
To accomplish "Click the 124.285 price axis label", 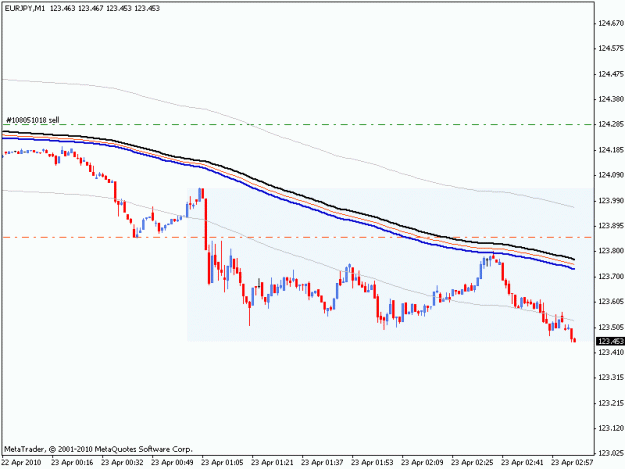I will point(611,125).
